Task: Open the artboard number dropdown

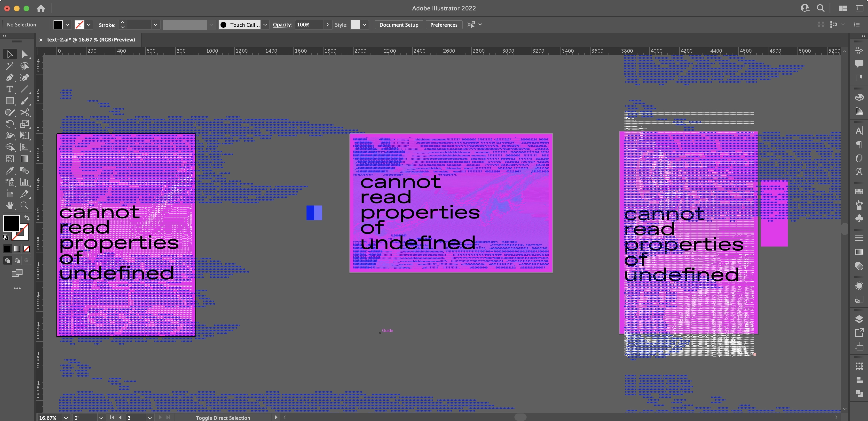Action: 150,418
